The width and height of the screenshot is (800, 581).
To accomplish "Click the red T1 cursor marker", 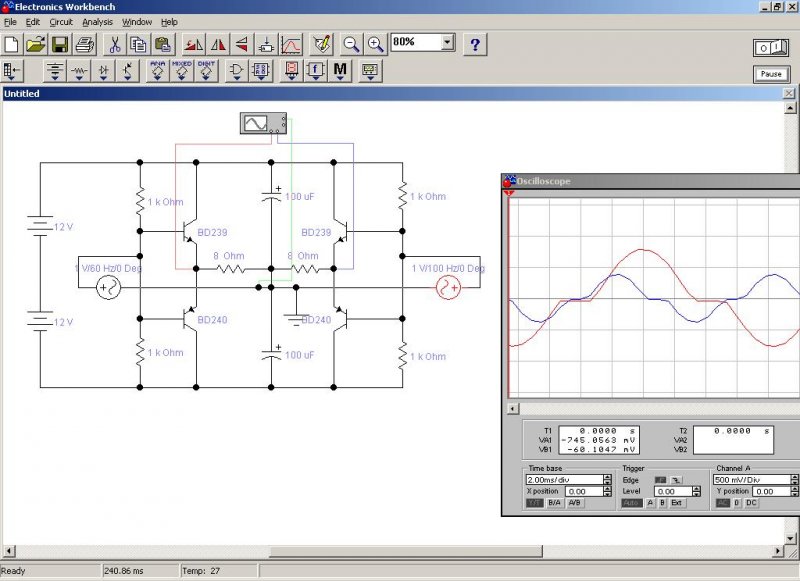I will [509, 194].
